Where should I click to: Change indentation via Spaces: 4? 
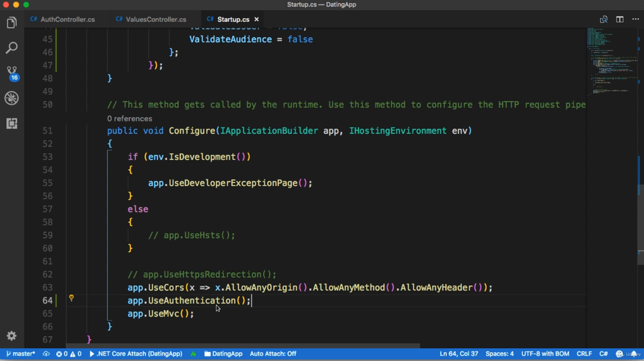(x=500, y=354)
